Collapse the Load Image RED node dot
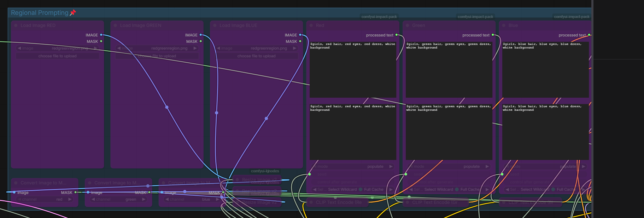The height and width of the screenshot is (218, 644). [16, 25]
